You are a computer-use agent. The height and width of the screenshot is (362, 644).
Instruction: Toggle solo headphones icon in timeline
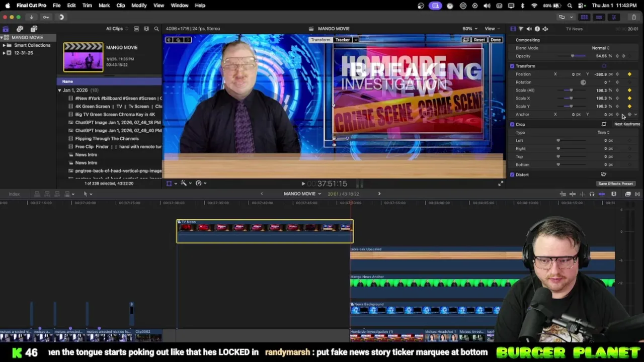(x=592, y=194)
